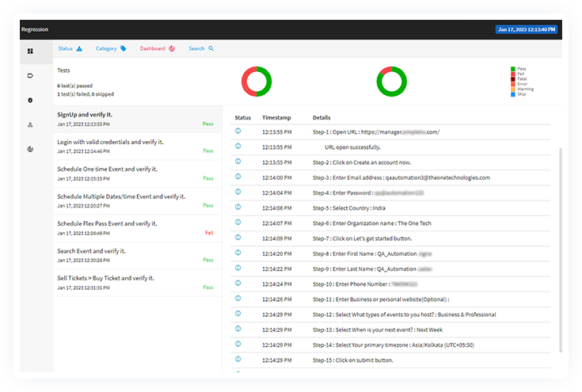Switch to the Dashboard view from the top bar
This screenshot has height=392, width=582.
[x=158, y=49]
